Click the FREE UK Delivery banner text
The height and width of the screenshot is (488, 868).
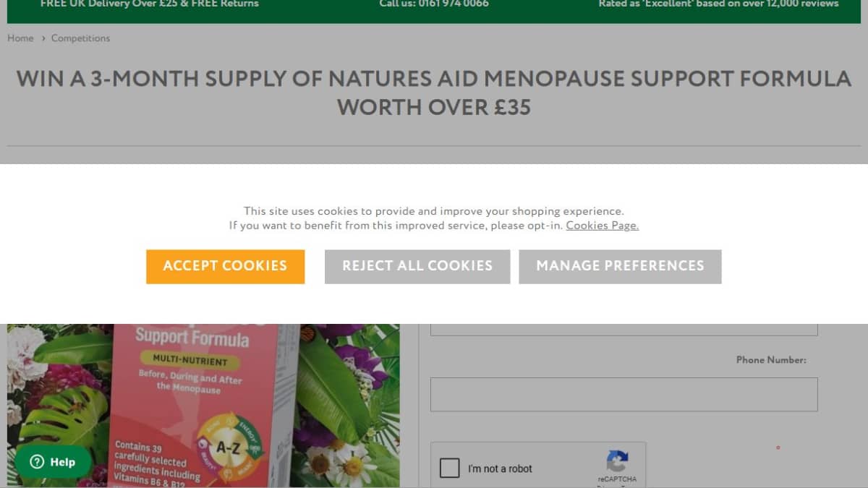click(149, 4)
